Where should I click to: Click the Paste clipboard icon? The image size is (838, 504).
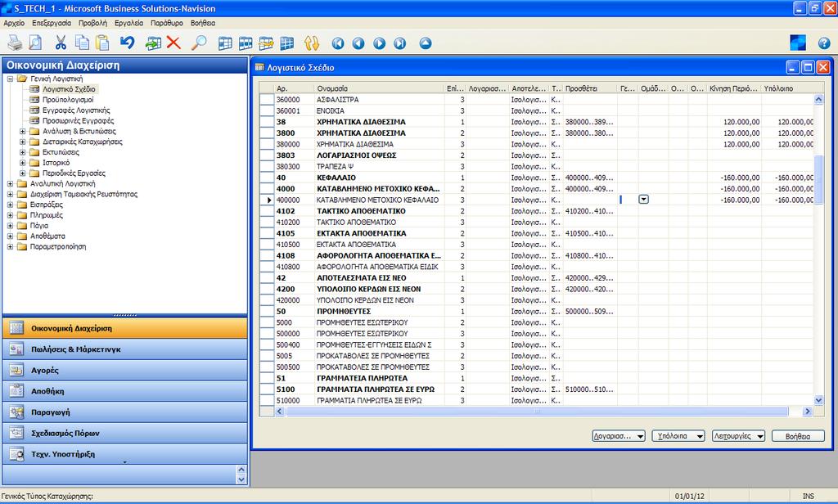tap(102, 43)
